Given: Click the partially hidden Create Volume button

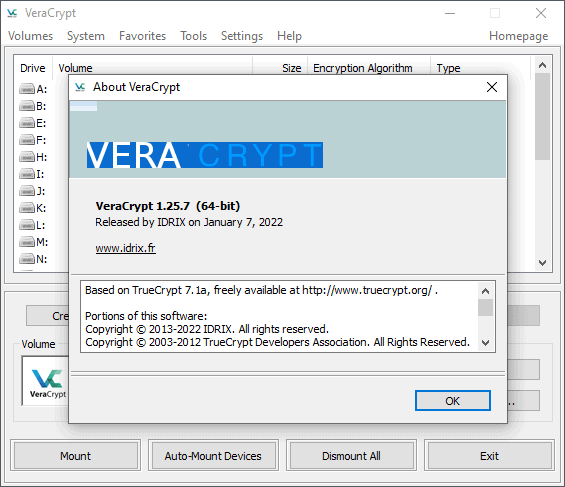Looking at the screenshot, I should click(x=47, y=316).
